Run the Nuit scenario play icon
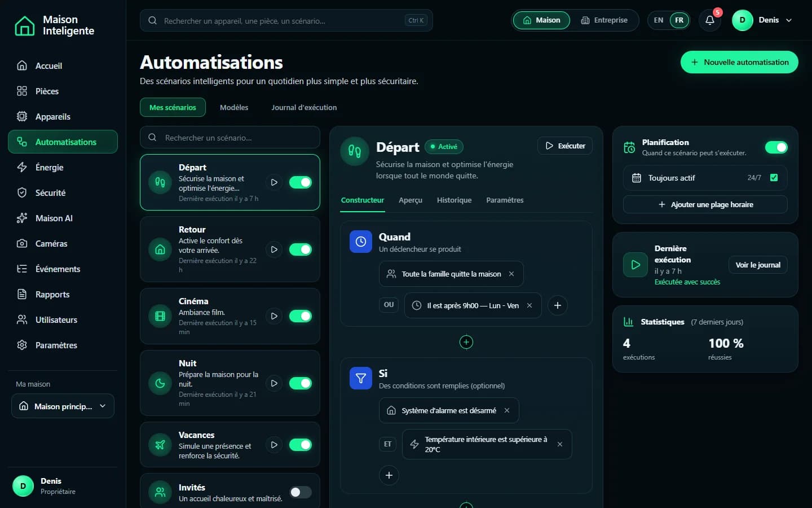The width and height of the screenshot is (812, 508). click(x=274, y=383)
